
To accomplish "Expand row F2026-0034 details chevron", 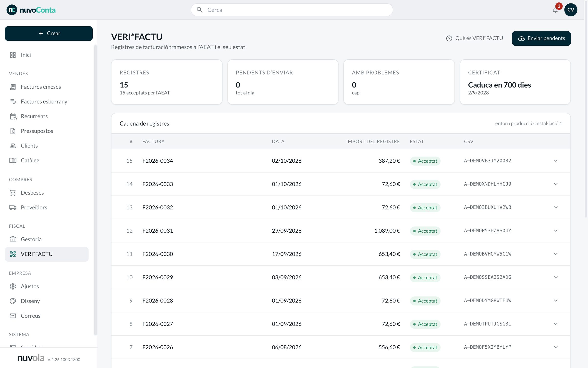I will (x=555, y=161).
